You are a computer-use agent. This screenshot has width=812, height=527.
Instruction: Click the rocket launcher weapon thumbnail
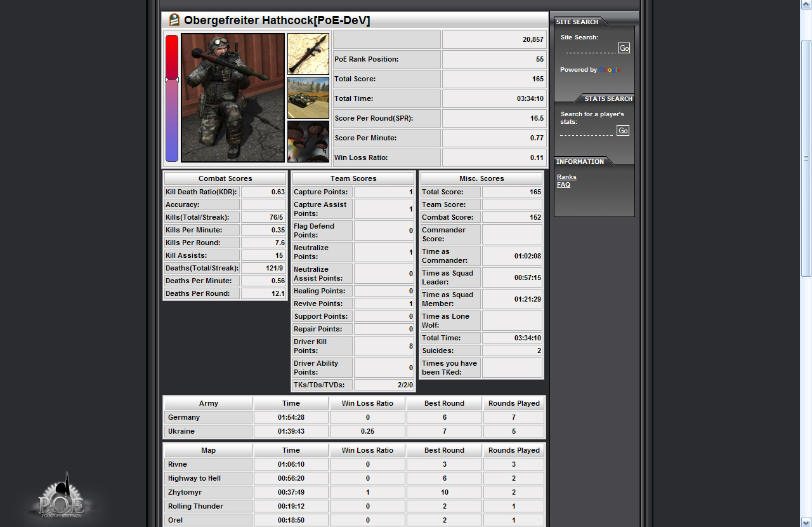coord(308,55)
